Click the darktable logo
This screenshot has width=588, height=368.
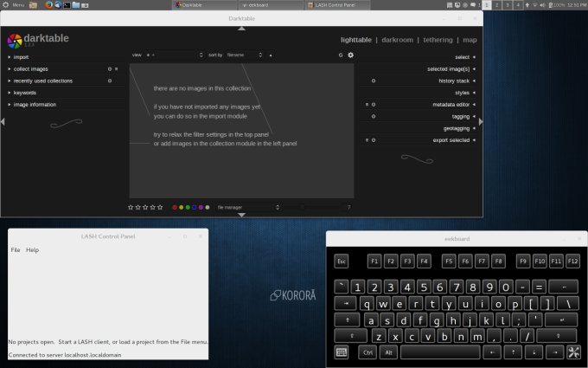(x=16, y=40)
